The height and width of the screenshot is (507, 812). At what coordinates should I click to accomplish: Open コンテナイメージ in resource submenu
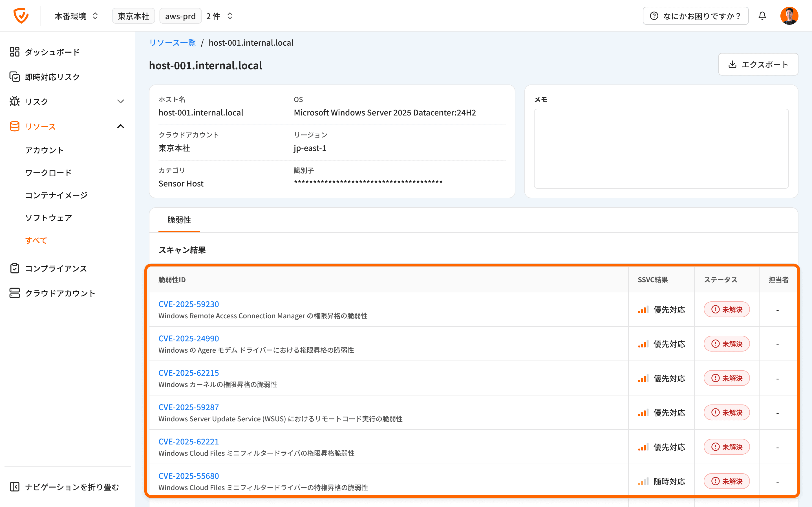(56, 195)
